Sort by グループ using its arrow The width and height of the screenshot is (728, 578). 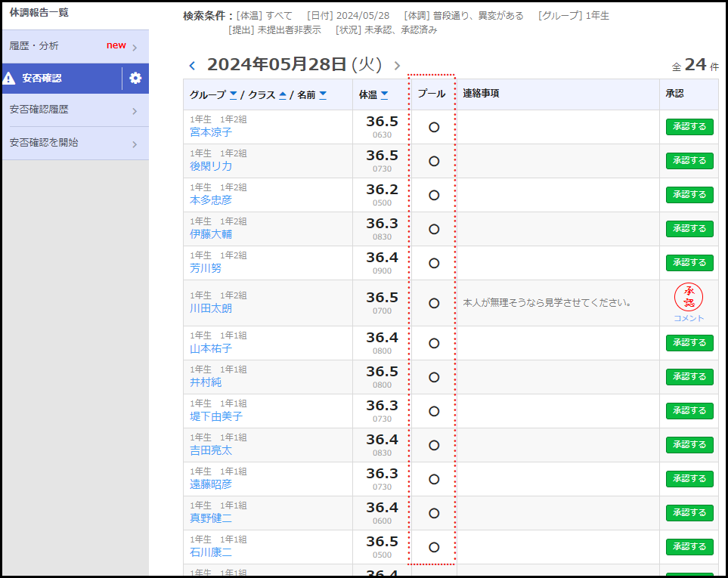pos(233,94)
